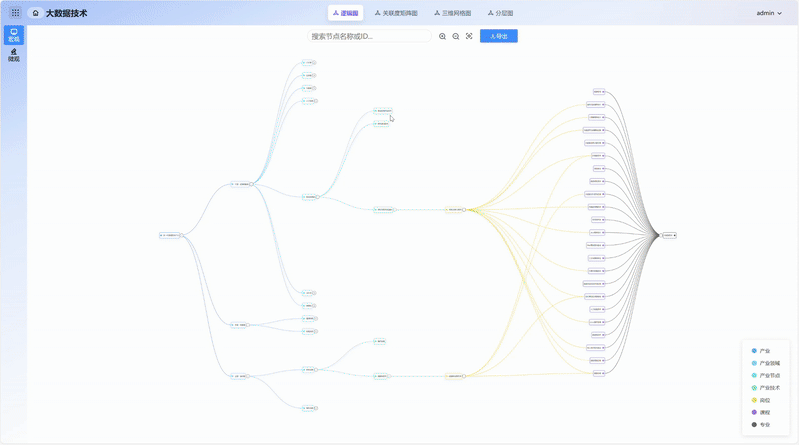Click the home icon beside 大数据技术
Screen dimensions: 799x445
36,14
